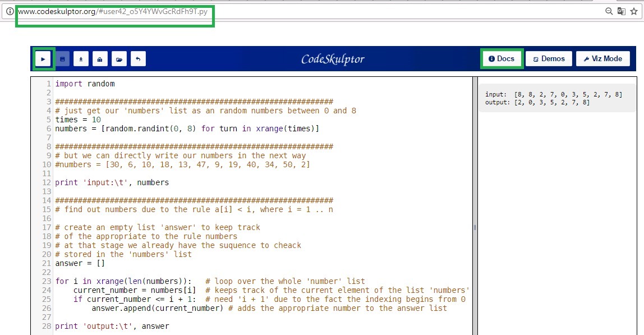Bookmark the page with the star icon
644x335 pixels.
coord(634,11)
